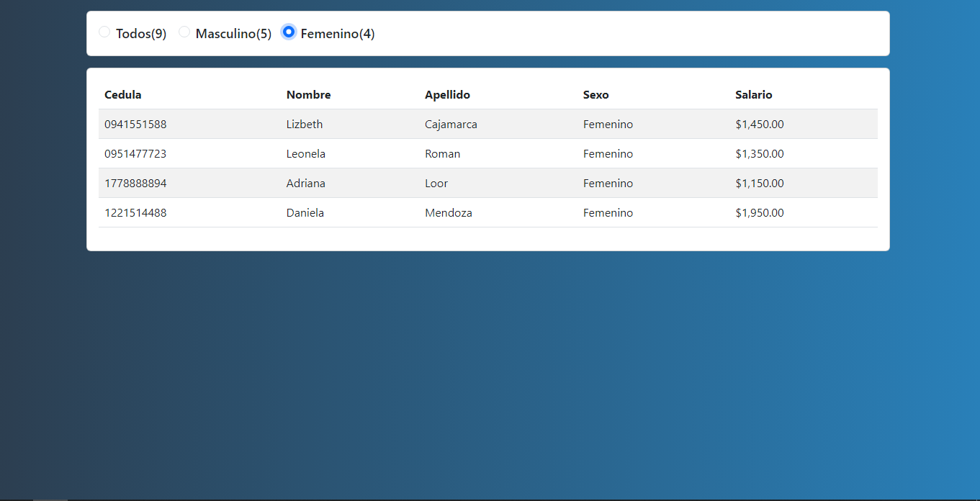This screenshot has width=980, height=501.
Task: Click the salary $1,950.00 cell
Action: click(760, 212)
